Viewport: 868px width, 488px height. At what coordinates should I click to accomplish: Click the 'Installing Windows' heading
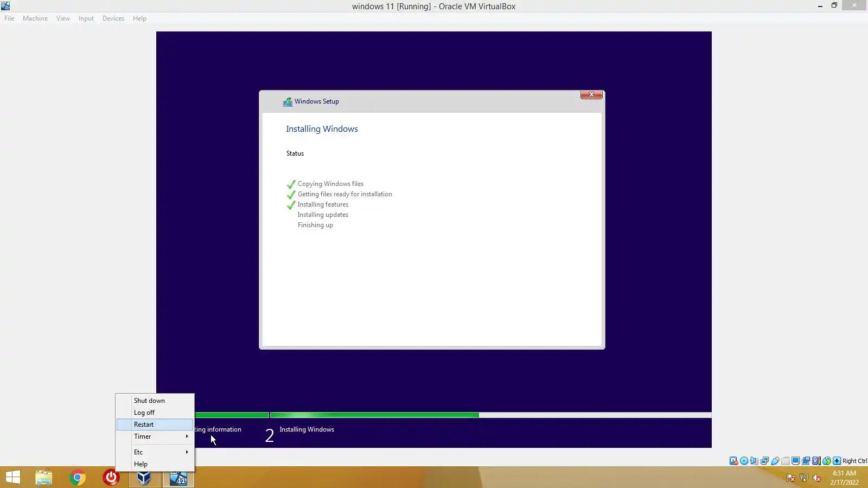[x=322, y=129]
